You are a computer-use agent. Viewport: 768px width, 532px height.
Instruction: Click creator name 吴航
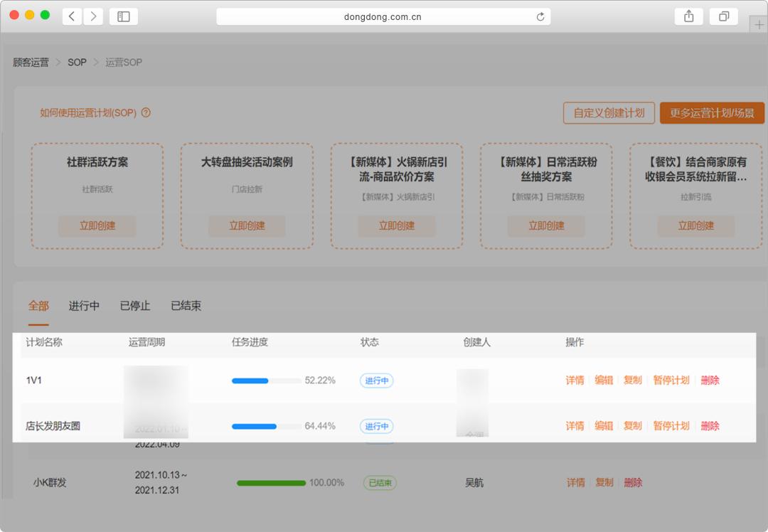coord(474,482)
